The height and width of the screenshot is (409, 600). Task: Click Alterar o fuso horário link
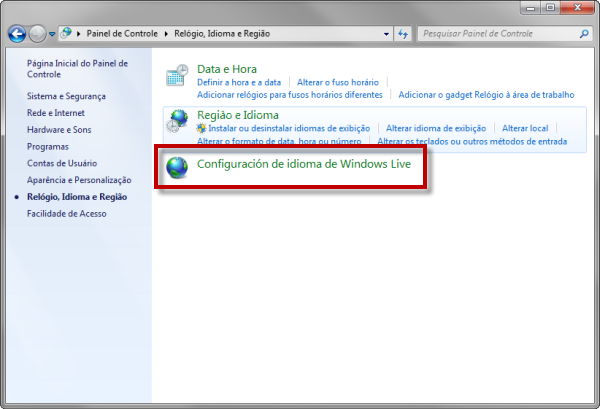click(339, 82)
